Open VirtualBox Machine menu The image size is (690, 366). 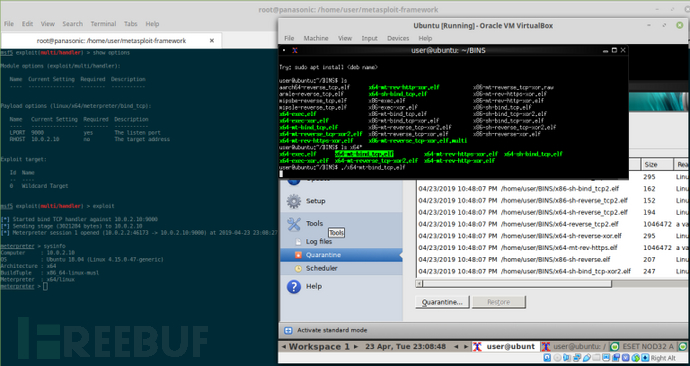316,38
